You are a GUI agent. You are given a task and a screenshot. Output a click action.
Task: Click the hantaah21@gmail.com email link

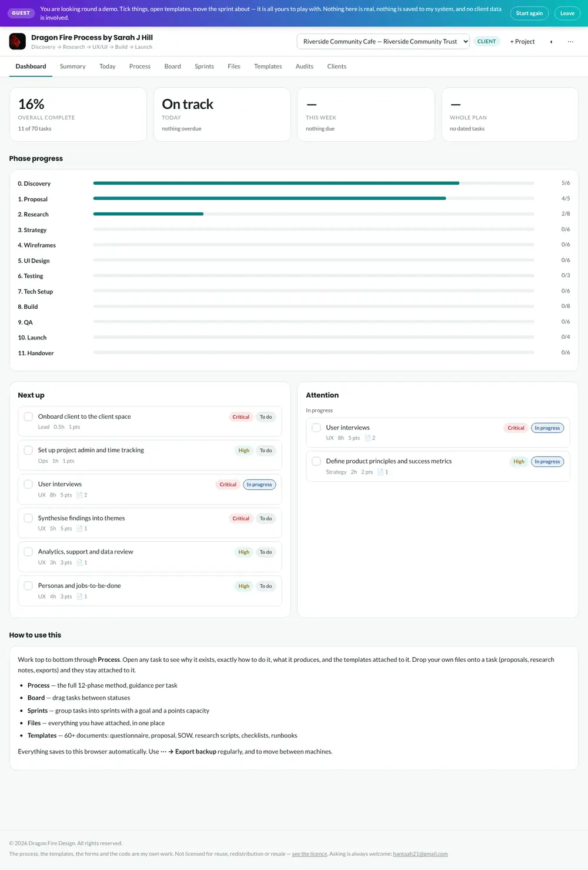coord(420,854)
